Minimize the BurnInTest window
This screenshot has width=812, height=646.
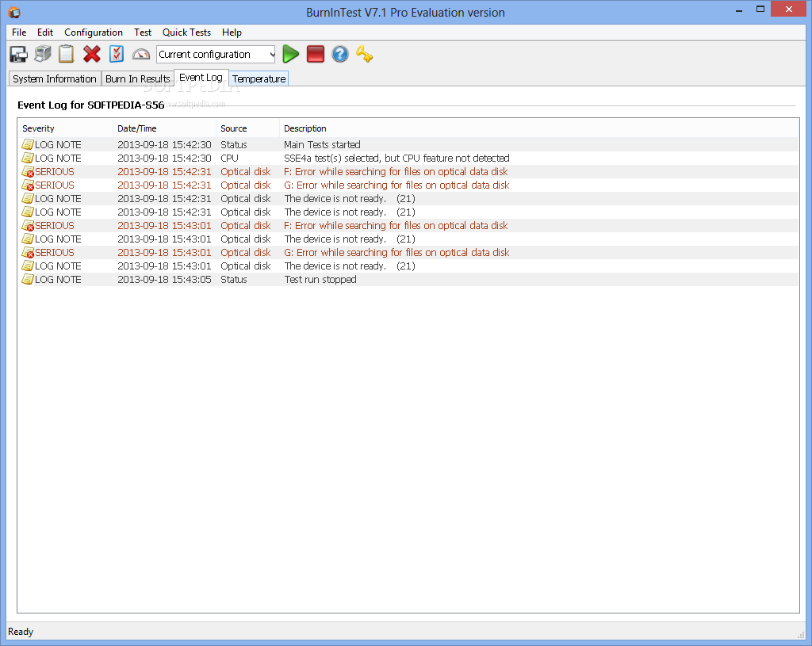pos(739,10)
